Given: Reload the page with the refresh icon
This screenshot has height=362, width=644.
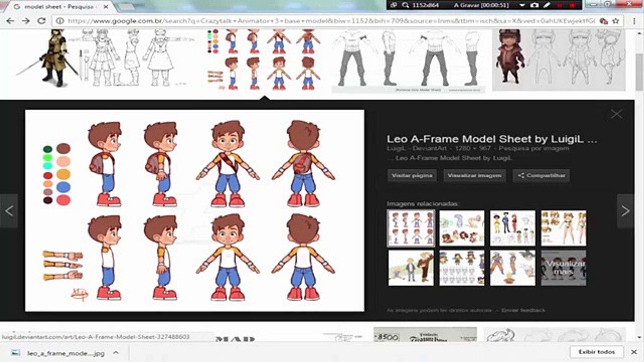Looking at the screenshot, I should (x=41, y=21).
